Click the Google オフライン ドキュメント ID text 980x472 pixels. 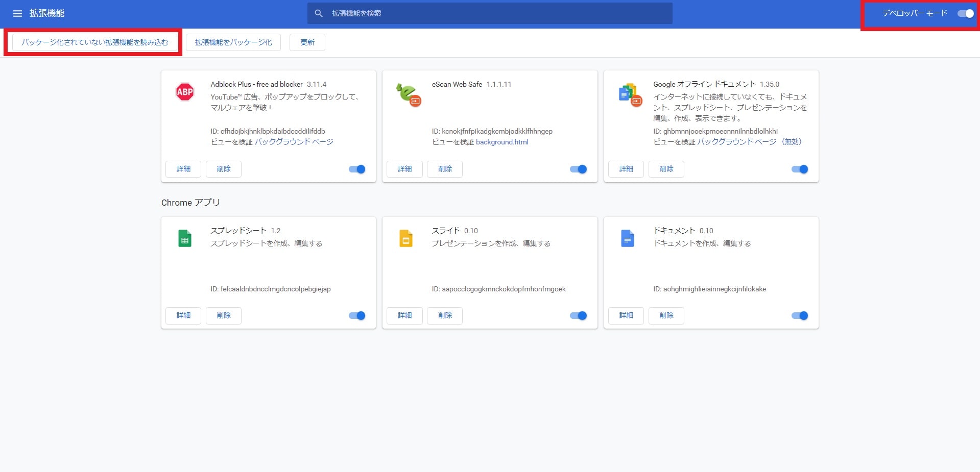tap(715, 131)
